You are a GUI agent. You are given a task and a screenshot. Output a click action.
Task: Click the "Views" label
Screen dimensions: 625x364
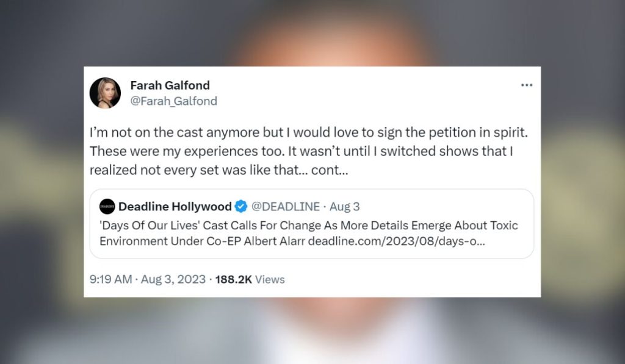270,279
